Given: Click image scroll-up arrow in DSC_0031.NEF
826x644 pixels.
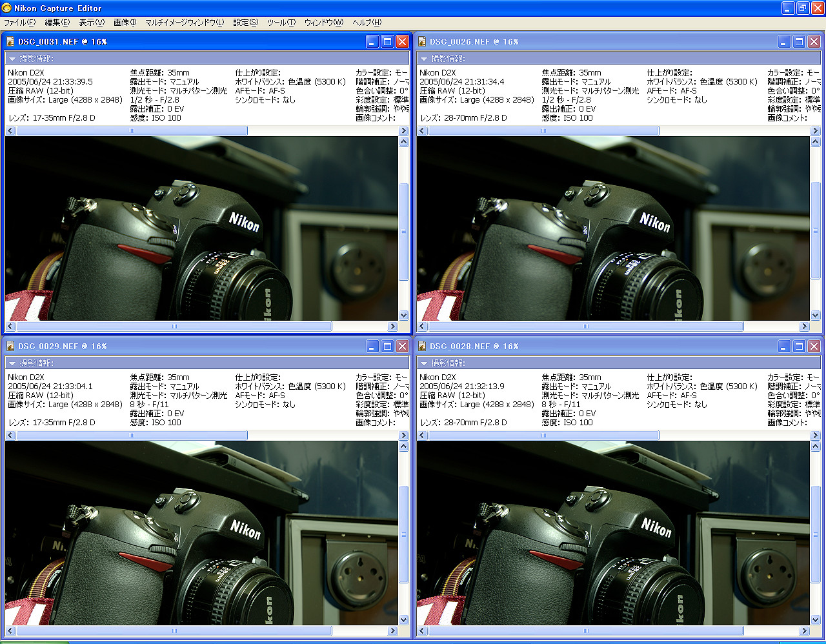Looking at the screenshot, I should (x=404, y=141).
